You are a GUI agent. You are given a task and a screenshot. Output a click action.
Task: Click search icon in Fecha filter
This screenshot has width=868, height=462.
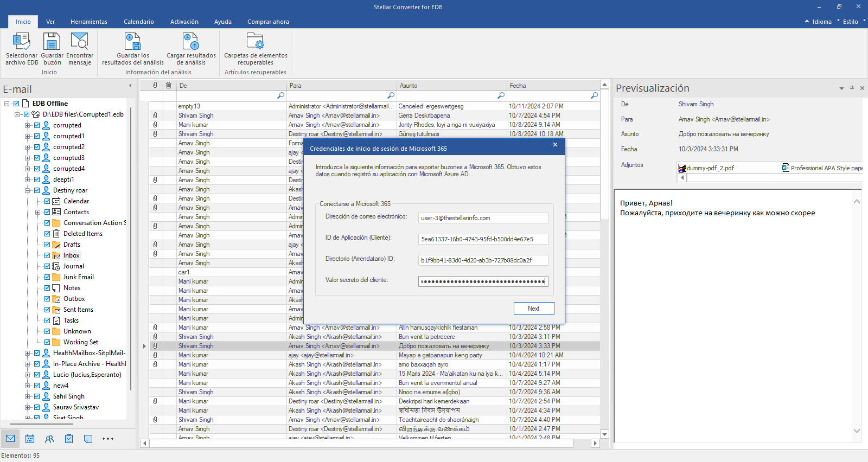(x=594, y=95)
